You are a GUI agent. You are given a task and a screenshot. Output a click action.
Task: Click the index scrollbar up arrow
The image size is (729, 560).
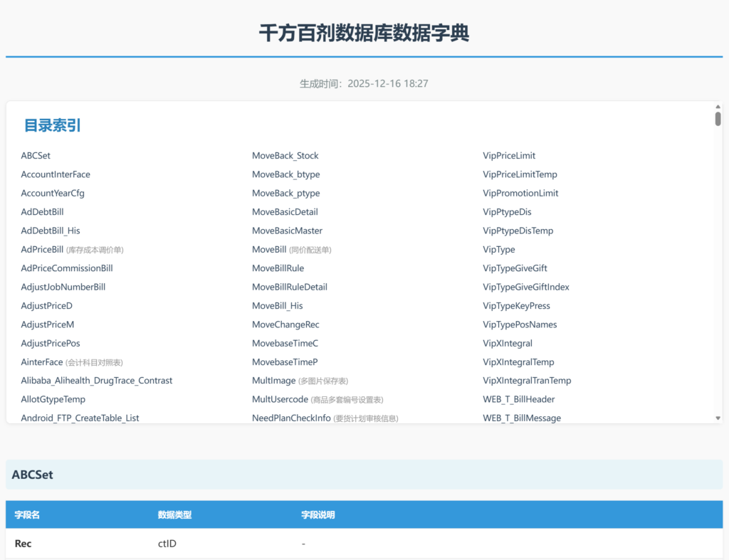coord(718,107)
